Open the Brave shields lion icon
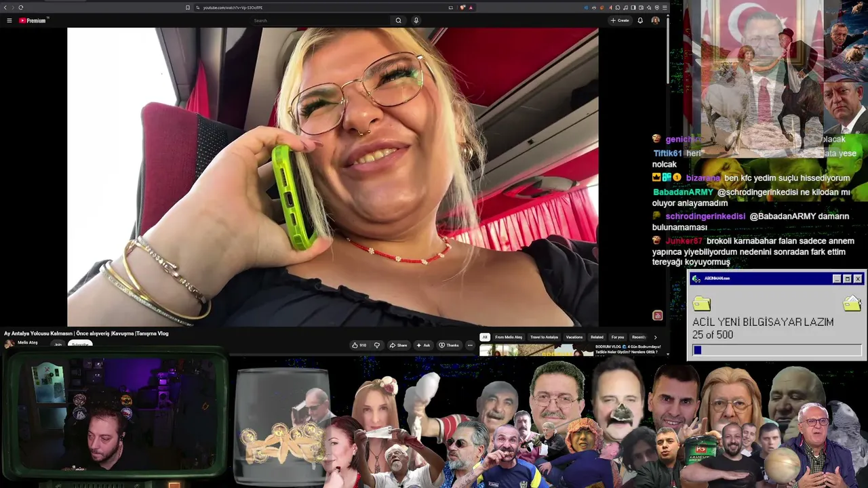This screenshot has width=868, height=488. coord(462,7)
